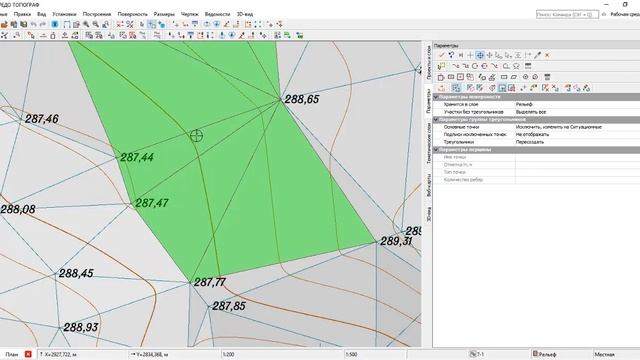Open the Участки без треугольников value dropdown
The height and width of the screenshot is (360, 640).
577,112
